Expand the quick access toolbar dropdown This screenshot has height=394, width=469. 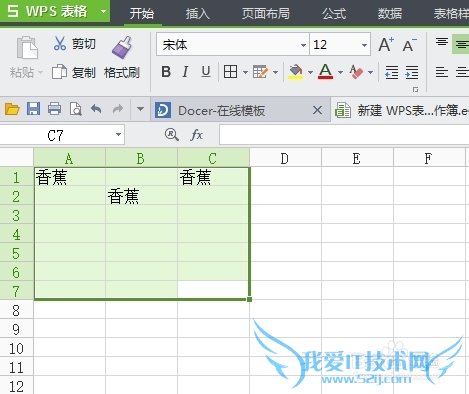(140, 109)
